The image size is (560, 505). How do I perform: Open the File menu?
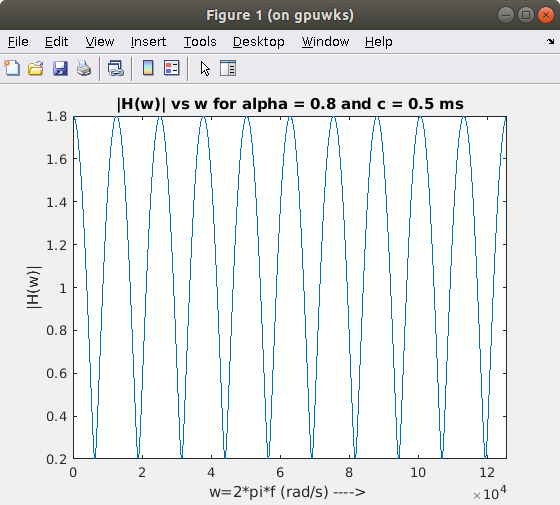click(18, 42)
